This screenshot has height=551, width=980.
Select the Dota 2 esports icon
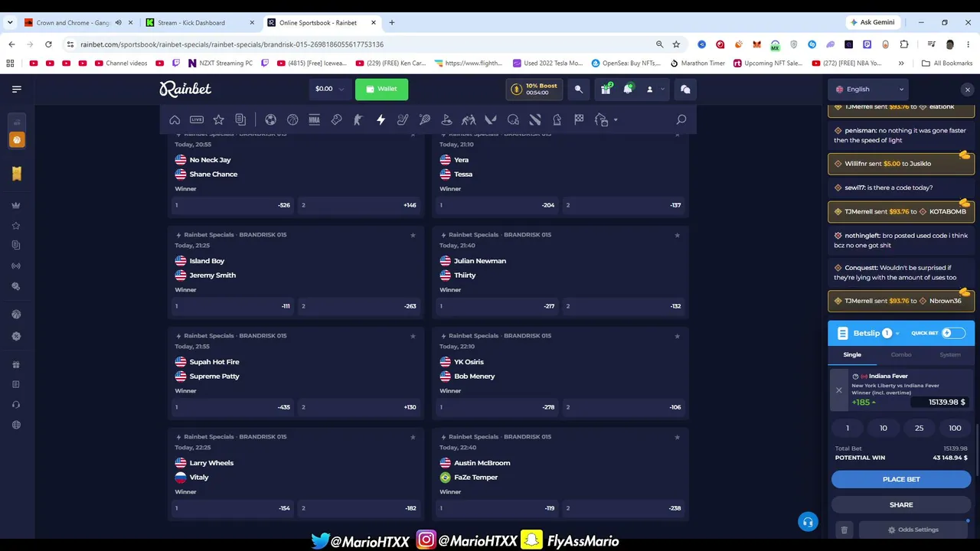[535, 119]
